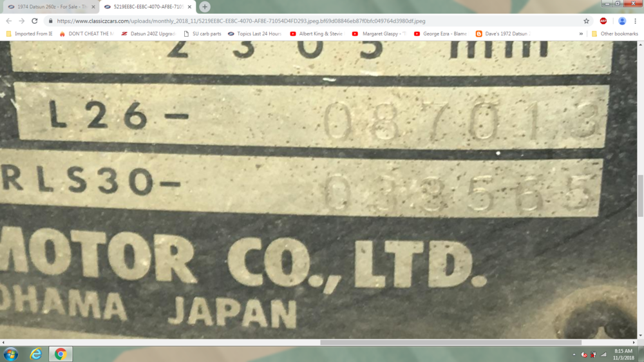Open the 8:15 AM taskbar clock
644x362 pixels.
pos(623,354)
